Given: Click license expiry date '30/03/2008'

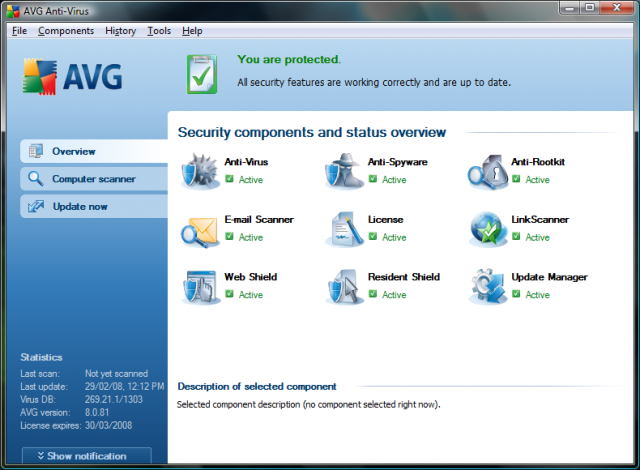Looking at the screenshot, I should pos(109,425).
